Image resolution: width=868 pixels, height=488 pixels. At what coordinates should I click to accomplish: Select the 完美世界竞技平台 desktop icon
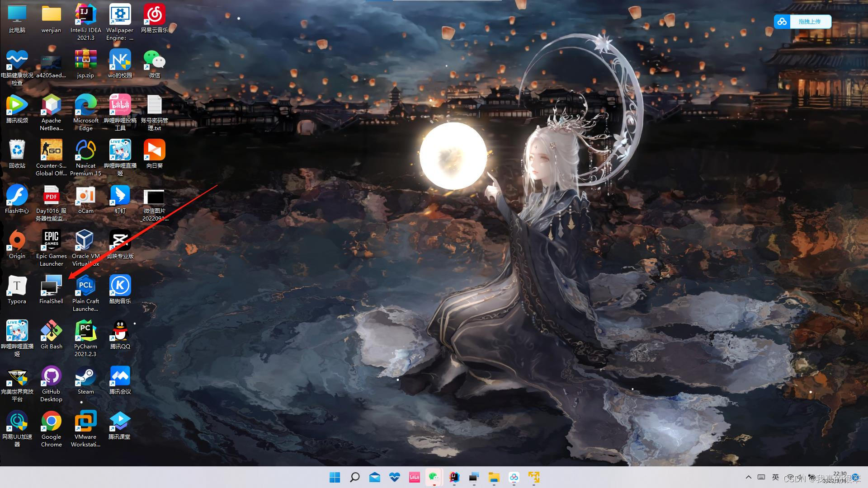click(x=17, y=384)
